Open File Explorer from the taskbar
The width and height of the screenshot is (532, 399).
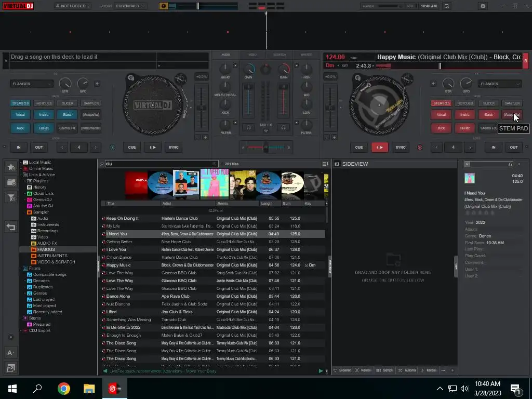89,389
